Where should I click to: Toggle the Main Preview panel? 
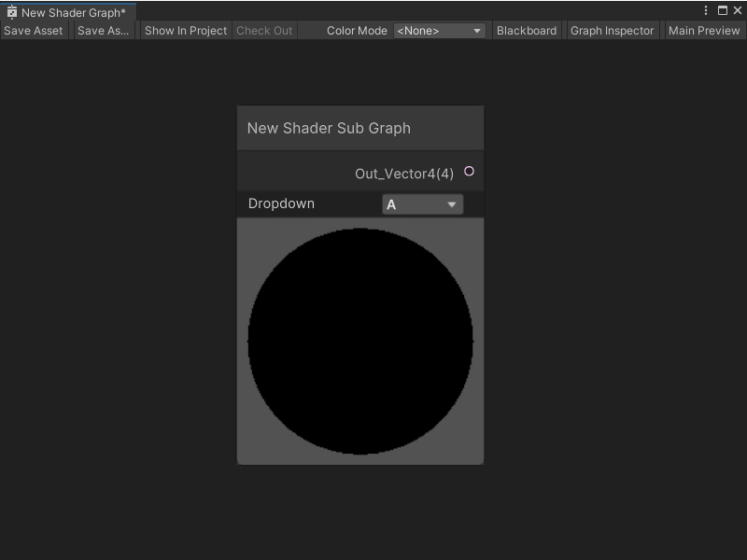coord(704,30)
